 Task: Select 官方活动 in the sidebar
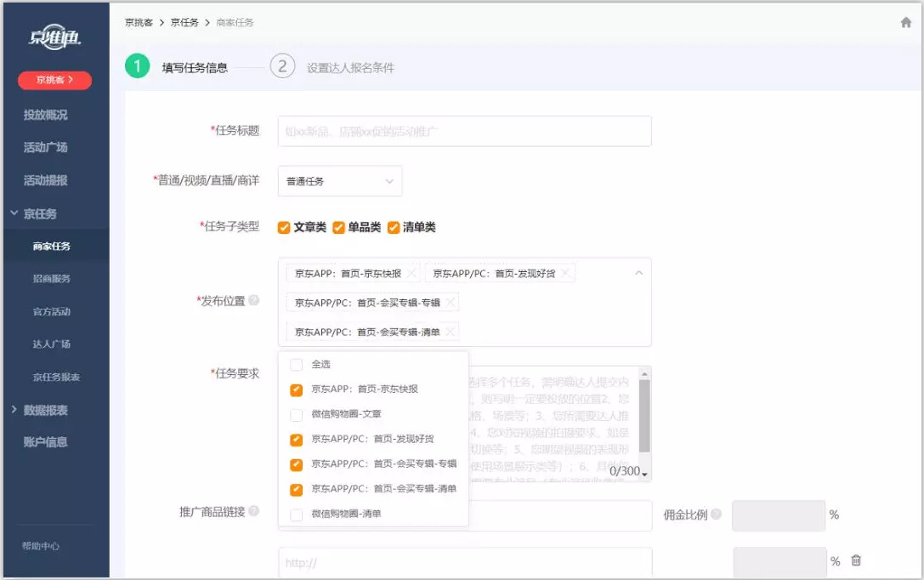(x=52, y=311)
